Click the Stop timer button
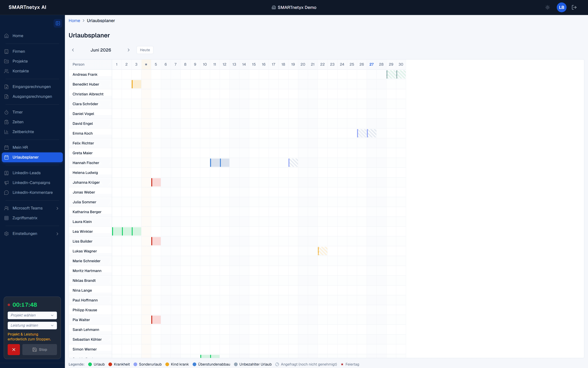 pos(40,349)
